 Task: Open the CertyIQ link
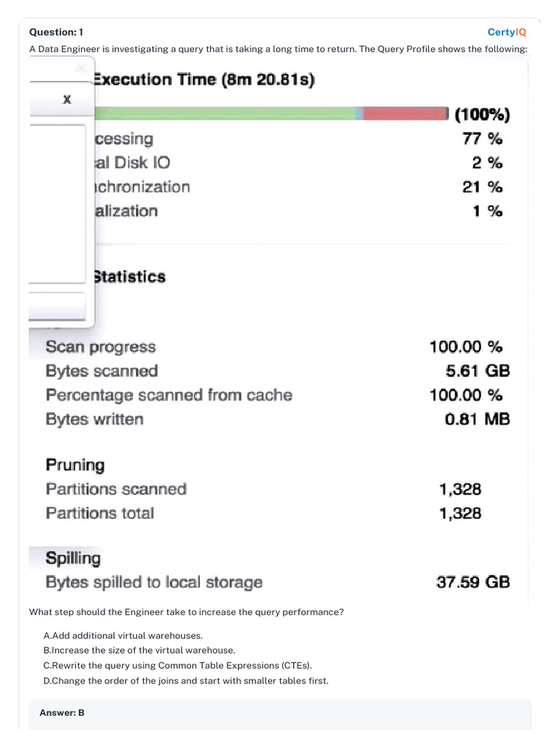[507, 32]
